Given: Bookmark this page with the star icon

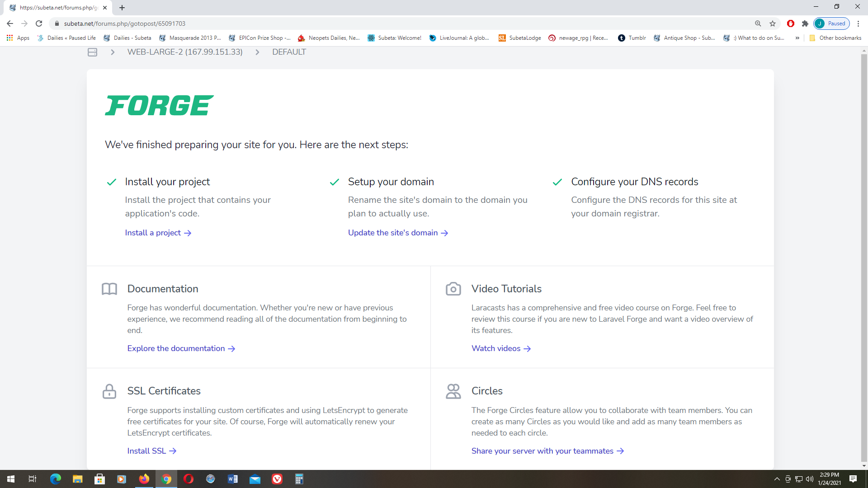Looking at the screenshot, I should tap(773, 23).
